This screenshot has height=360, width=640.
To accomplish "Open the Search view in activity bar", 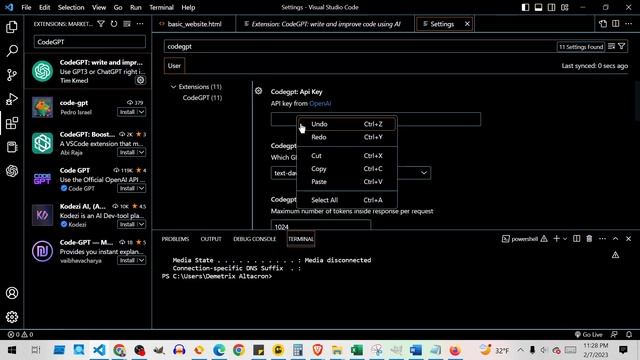I will click(x=12, y=51).
